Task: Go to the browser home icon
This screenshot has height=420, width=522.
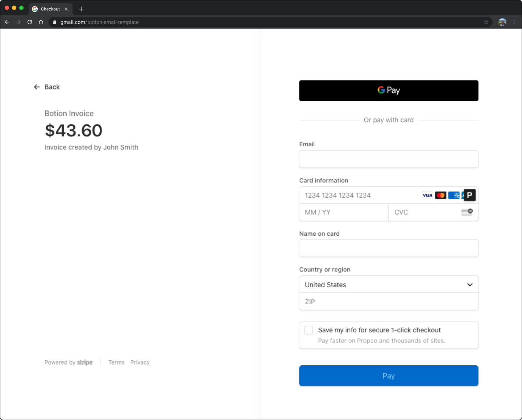Action: coord(41,22)
